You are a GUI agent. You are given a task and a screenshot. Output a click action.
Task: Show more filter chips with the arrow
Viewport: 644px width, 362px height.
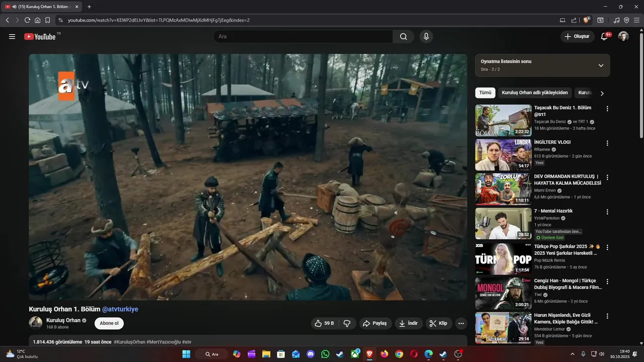602,93
